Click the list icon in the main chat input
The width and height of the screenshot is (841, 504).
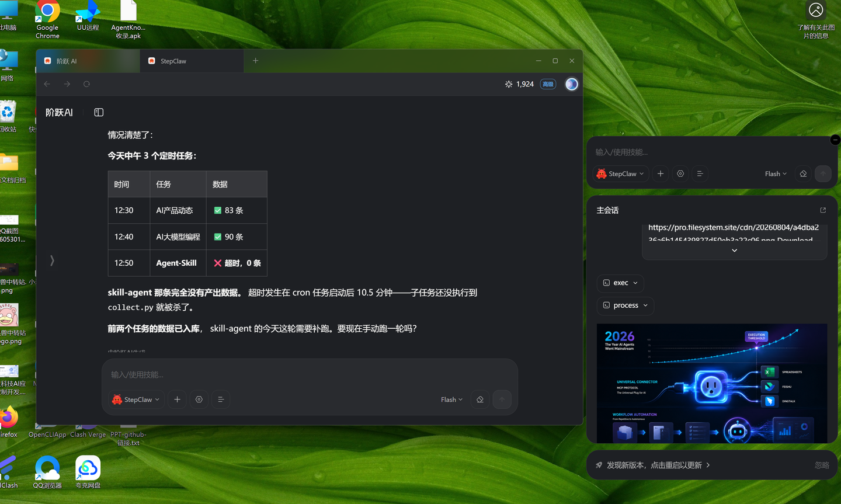tap(221, 399)
